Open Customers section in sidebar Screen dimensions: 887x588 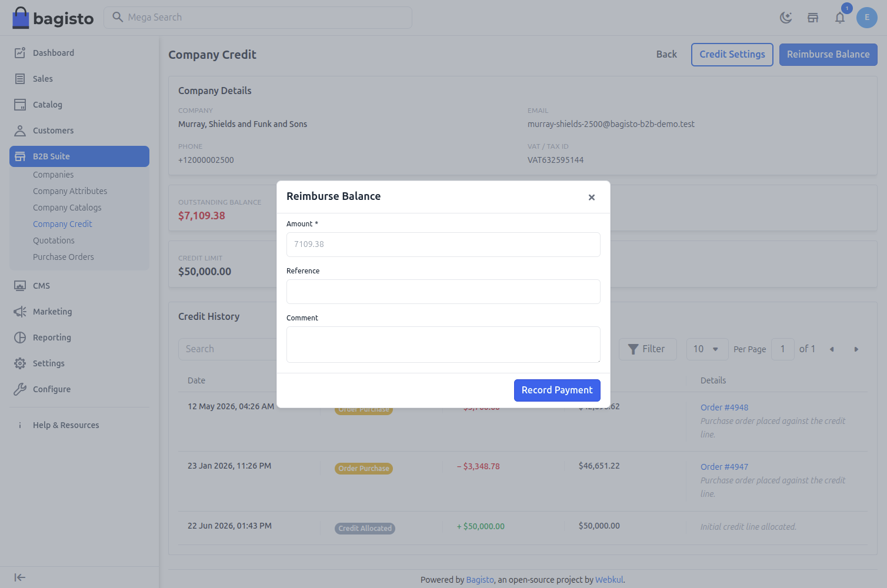[79, 131]
